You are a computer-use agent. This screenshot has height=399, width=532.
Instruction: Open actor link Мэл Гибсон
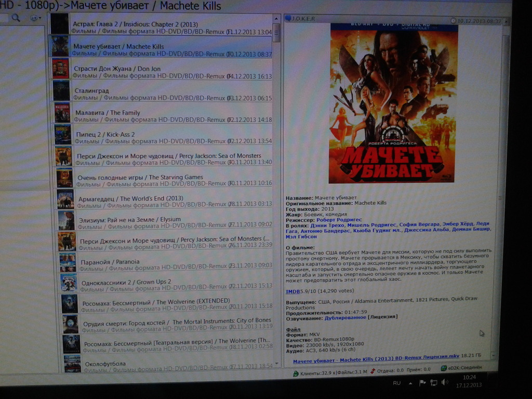pyautogui.click(x=301, y=236)
